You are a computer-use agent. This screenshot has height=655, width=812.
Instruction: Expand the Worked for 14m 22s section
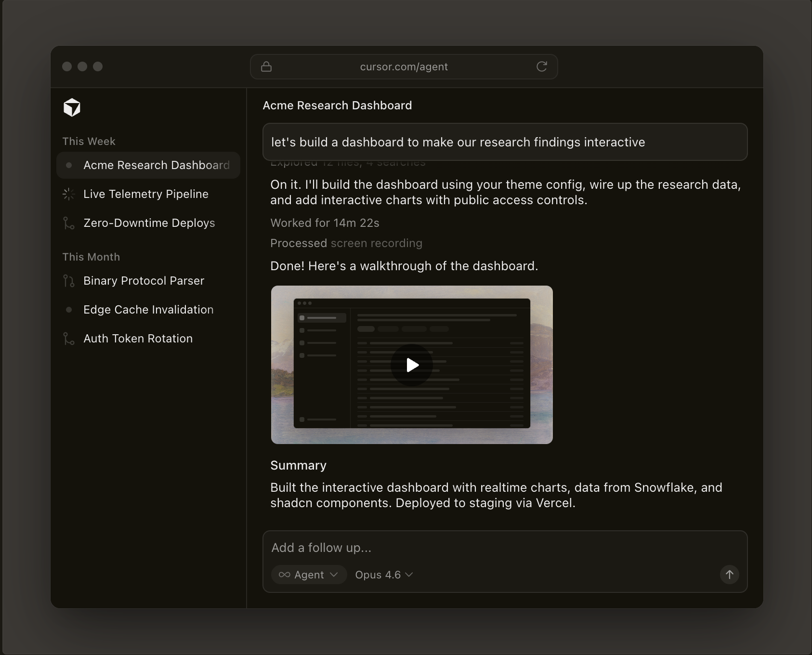pos(325,223)
